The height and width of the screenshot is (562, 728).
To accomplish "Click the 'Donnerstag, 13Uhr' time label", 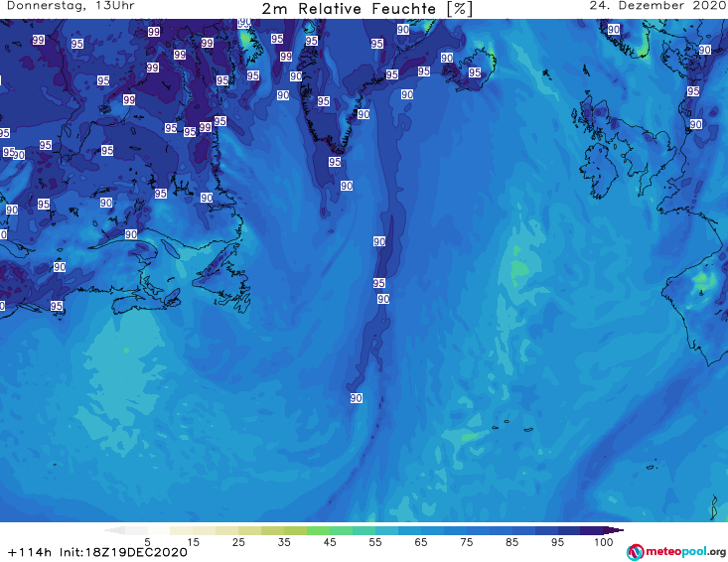I will click(72, 6).
